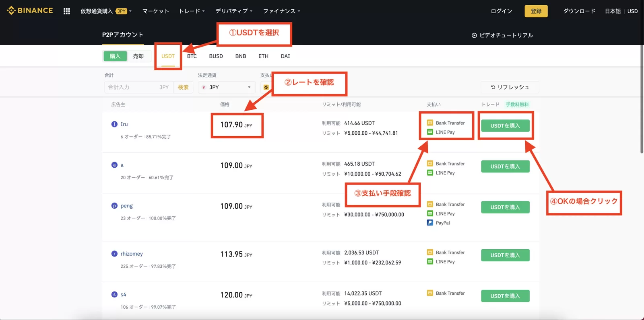644x320 pixels.
Task: Change language via 日本語
Action: click(x=613, y=11)
